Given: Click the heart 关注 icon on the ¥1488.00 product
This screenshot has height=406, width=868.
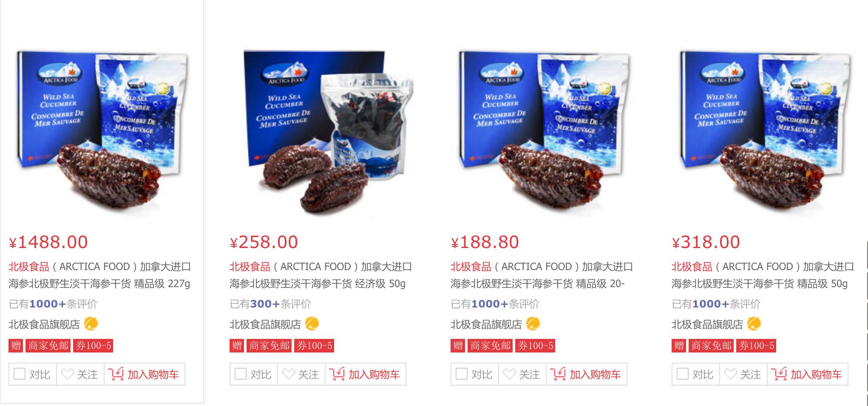Looking at the screenshot, I should (x=68, y=374).
